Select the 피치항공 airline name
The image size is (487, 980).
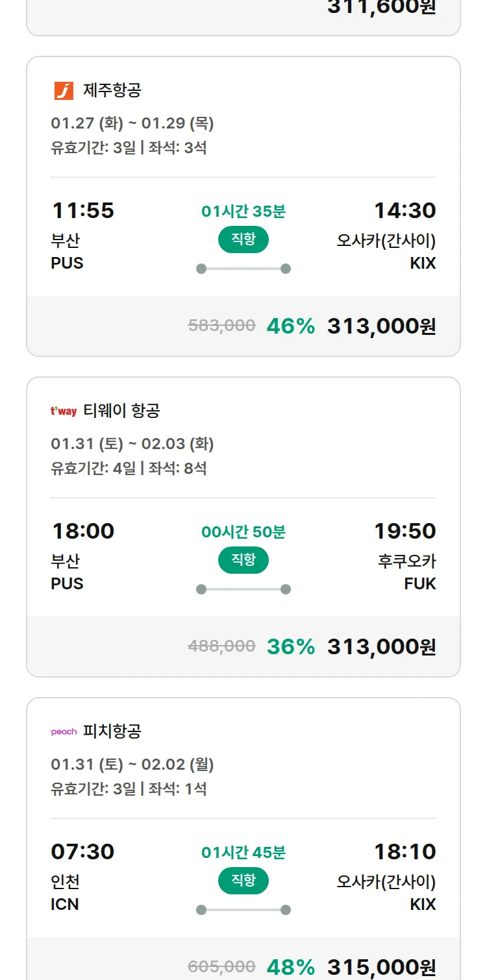click(x=112, y=731)
